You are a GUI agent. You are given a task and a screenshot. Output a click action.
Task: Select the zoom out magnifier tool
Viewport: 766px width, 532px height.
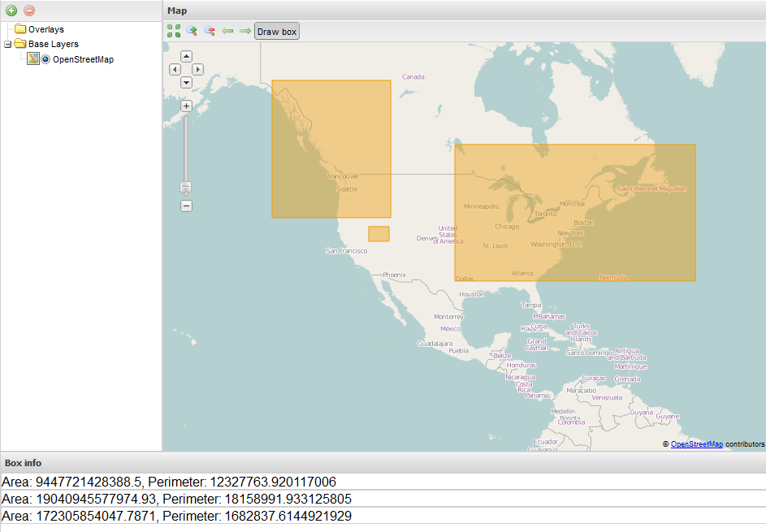[209, 30]
